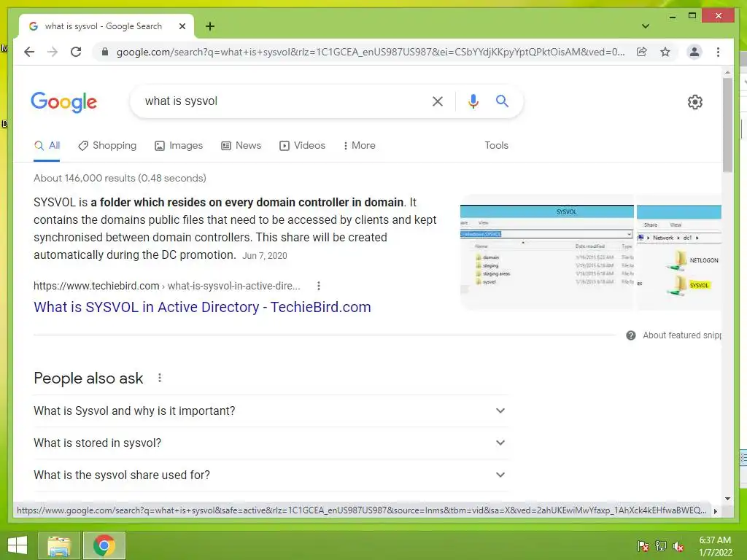This screenshot has height=560, width=747.
Task: Open the Chrome profile avatar
Action: tap(694, 52)
